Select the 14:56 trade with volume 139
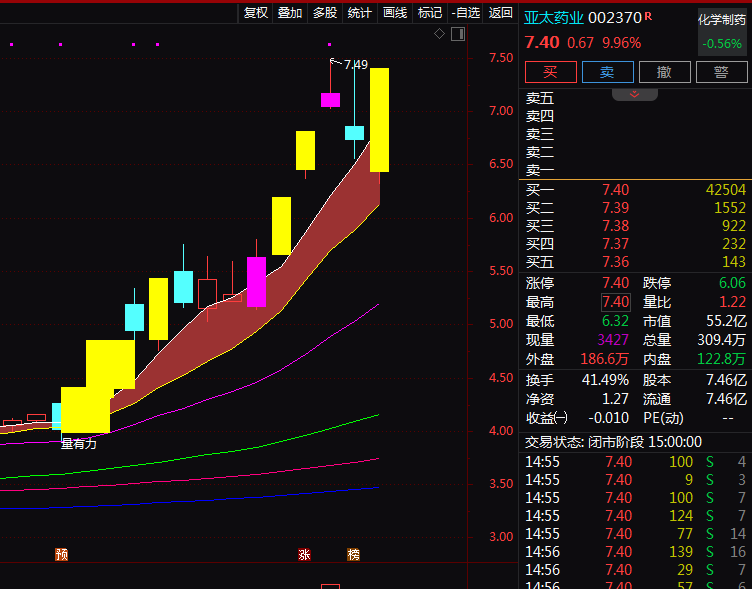 tap(635, 552)
